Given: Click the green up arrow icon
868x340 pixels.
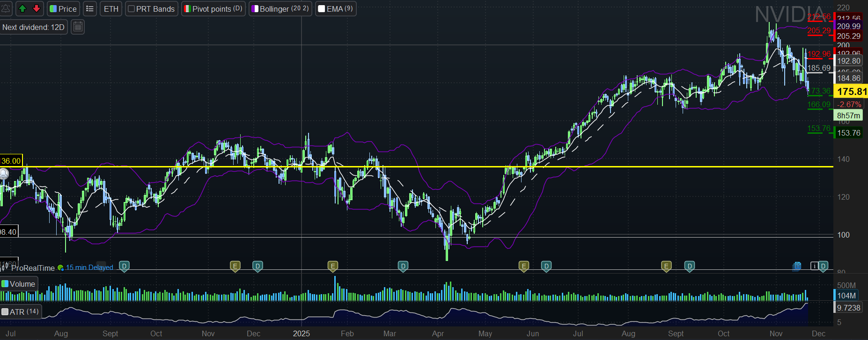Looking at the screenshot, I should coord(22,9).
